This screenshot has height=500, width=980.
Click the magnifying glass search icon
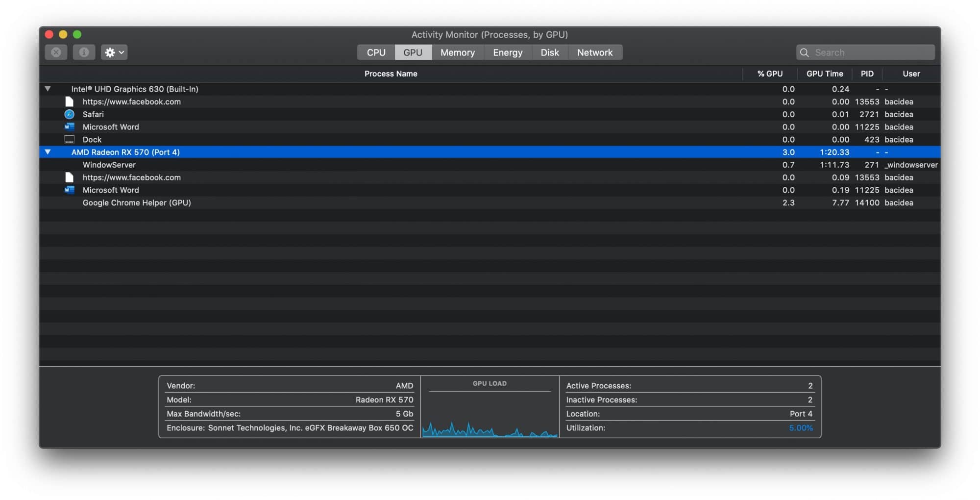805,52
